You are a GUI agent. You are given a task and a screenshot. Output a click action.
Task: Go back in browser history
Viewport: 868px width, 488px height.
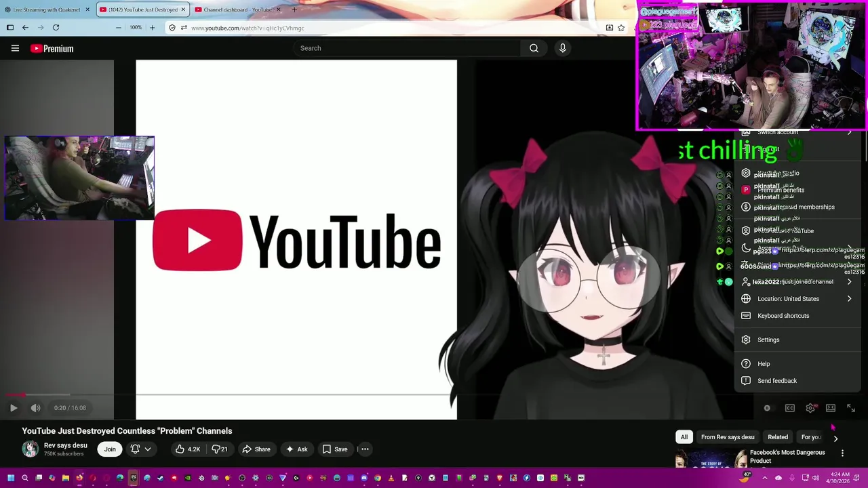25,28
